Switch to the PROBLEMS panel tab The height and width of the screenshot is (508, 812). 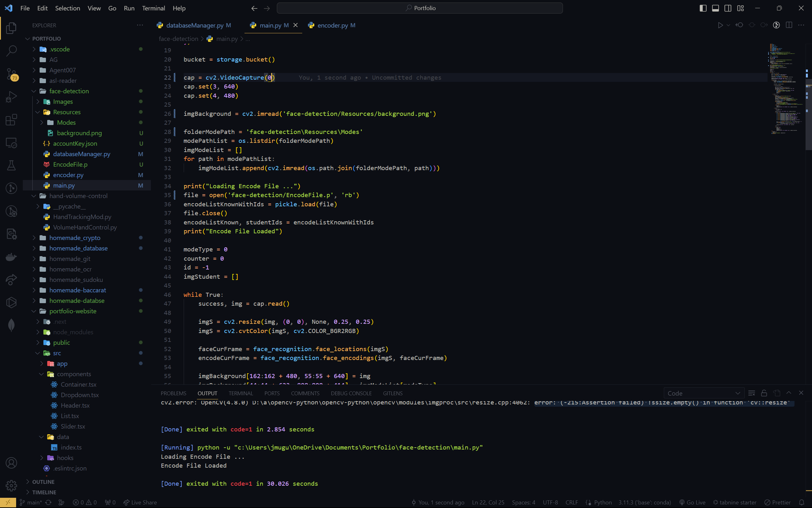(x=173, y=393)
